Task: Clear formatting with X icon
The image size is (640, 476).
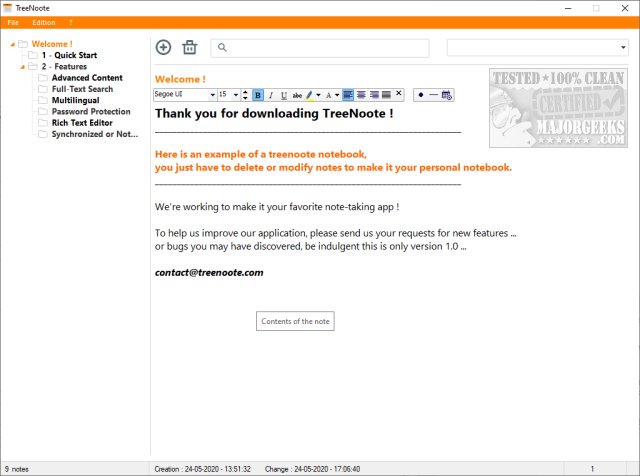Action: click(x=399, y=93)
